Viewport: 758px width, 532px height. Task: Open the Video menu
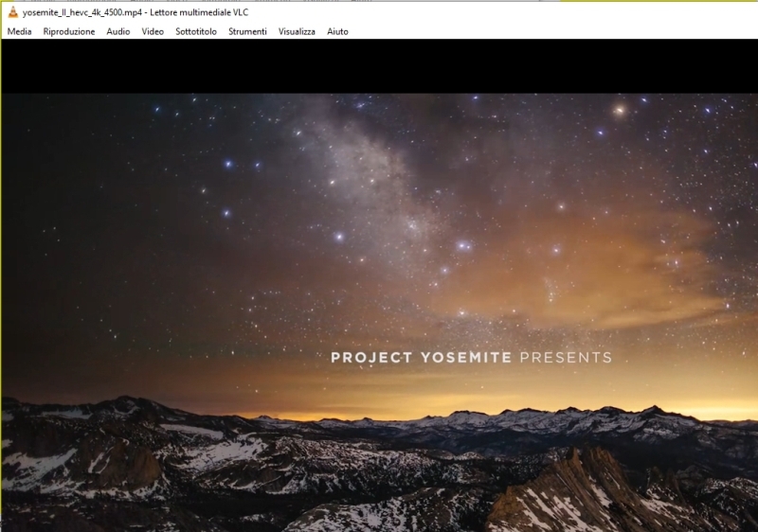[x=153, y=31]
